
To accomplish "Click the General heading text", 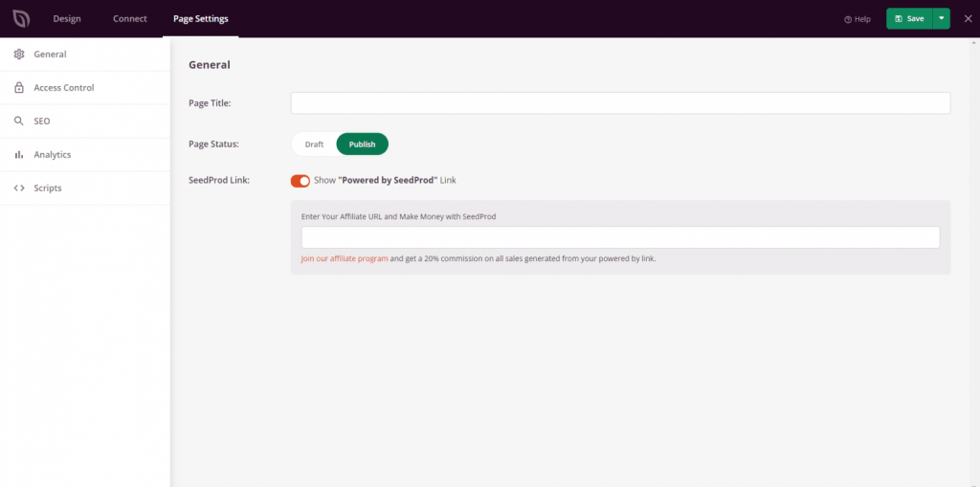I will 210,64.
